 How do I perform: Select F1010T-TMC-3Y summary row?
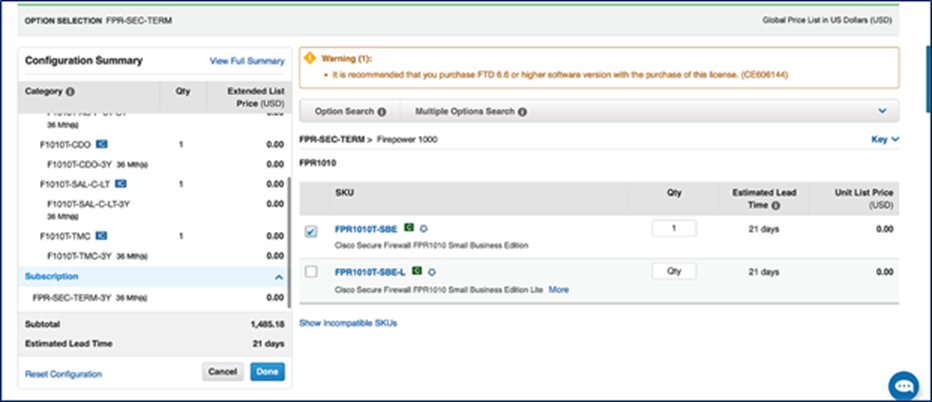[x=154, y=256]
